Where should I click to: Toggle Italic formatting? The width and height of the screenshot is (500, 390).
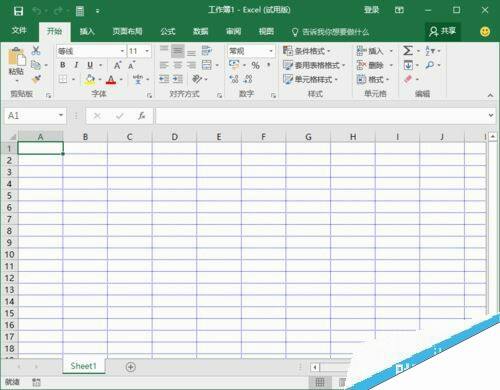(76, 65)
